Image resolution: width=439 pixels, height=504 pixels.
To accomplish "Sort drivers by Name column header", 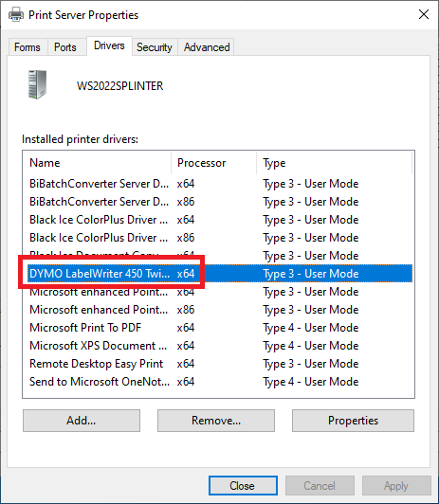I will point(97,163).
